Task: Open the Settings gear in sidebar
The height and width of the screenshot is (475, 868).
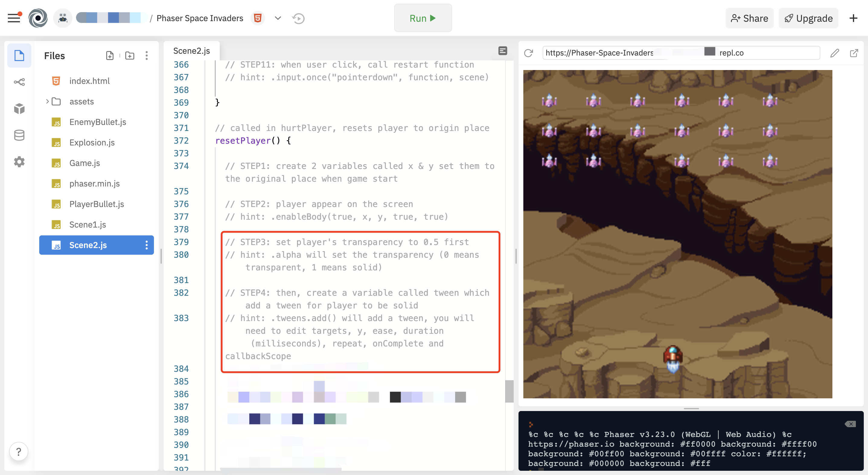Action: [x=19, y=162]
